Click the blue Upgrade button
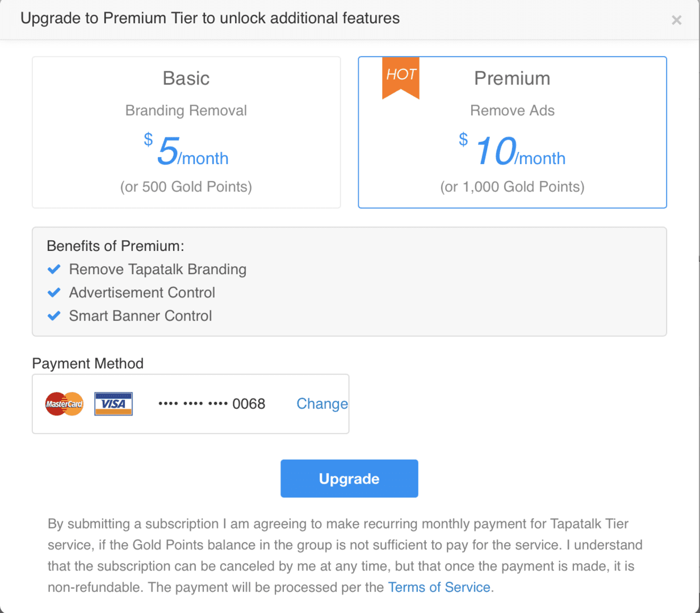The image size is (700, 613). pos(349,478)
